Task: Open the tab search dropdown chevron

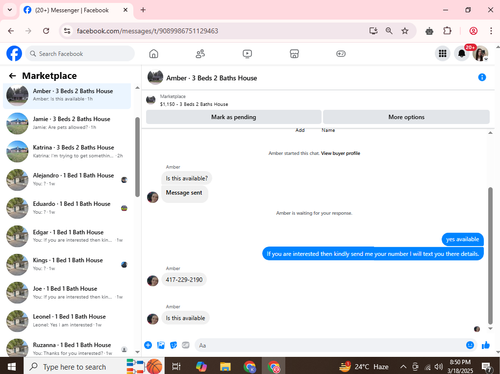Action: click(x=10, y=10)
